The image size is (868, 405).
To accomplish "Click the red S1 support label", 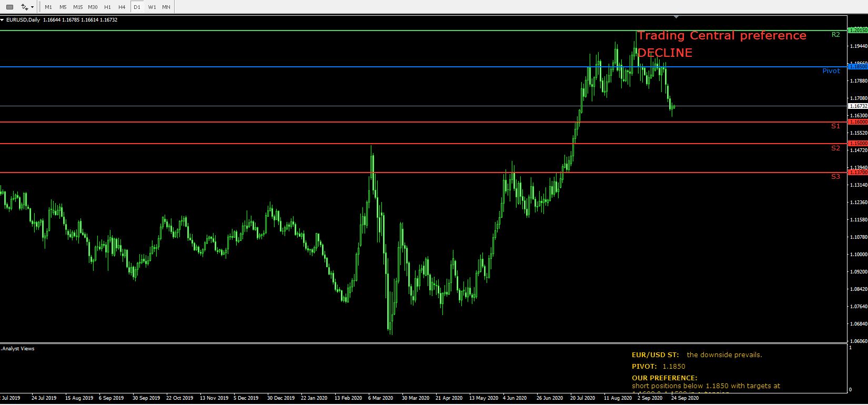I will [835, 126].
